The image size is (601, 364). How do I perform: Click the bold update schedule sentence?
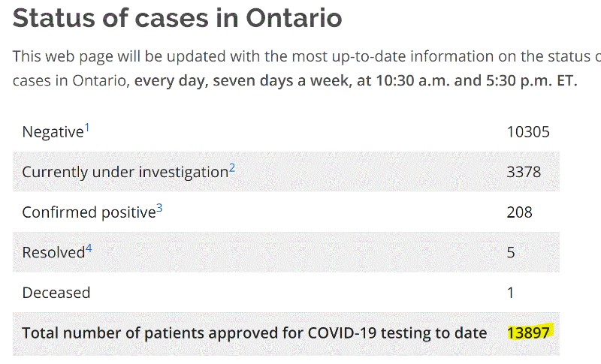[x=355, y=81]
